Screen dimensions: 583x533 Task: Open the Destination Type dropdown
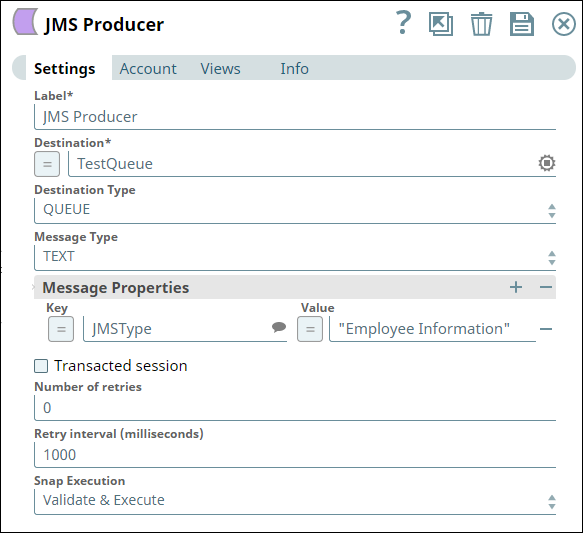click(x=295, y=210)
